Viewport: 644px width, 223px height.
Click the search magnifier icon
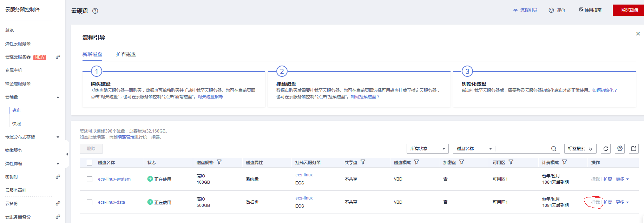pos(554,149)
